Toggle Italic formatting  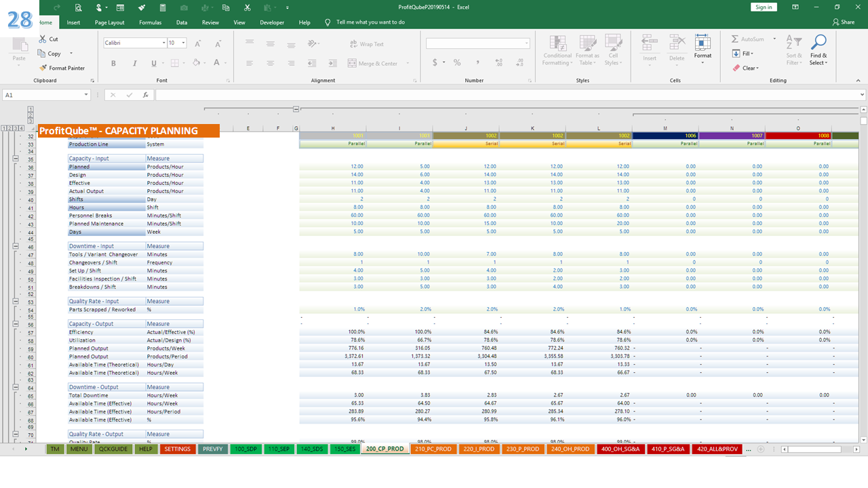(134, 63)
